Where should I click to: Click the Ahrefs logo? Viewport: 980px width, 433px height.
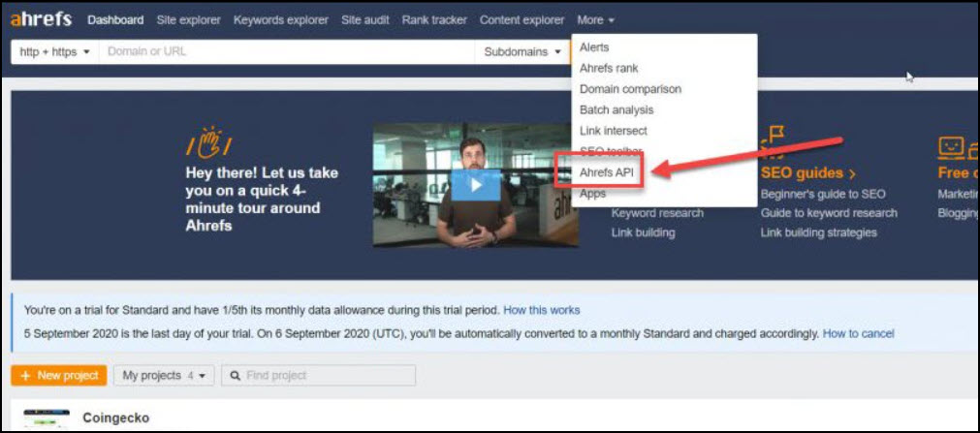click(x=43, y=19)
